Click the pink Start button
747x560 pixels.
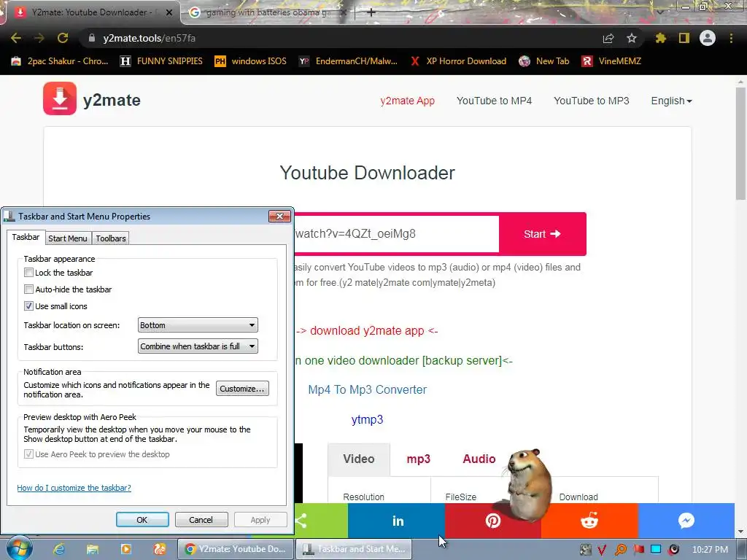[542, 234]
